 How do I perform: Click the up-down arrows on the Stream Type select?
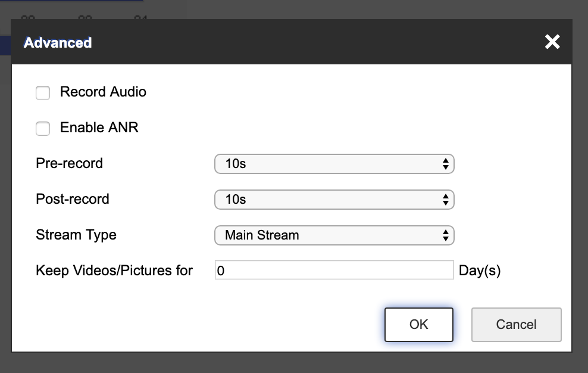[x=445, y=236]
